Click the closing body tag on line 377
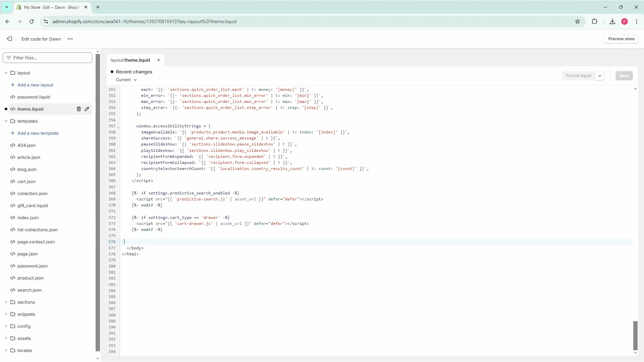 pyautogui.click(x=135, y=248)
